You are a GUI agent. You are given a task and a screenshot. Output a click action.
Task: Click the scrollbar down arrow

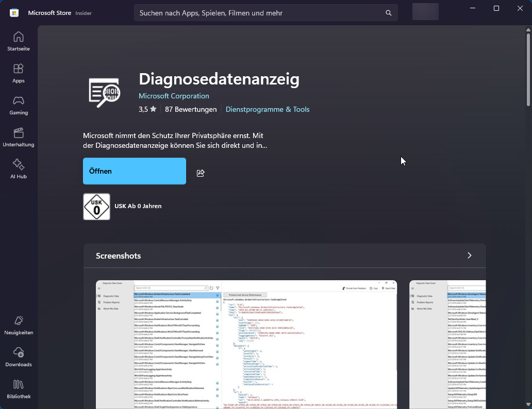click(x=528, y=404)
